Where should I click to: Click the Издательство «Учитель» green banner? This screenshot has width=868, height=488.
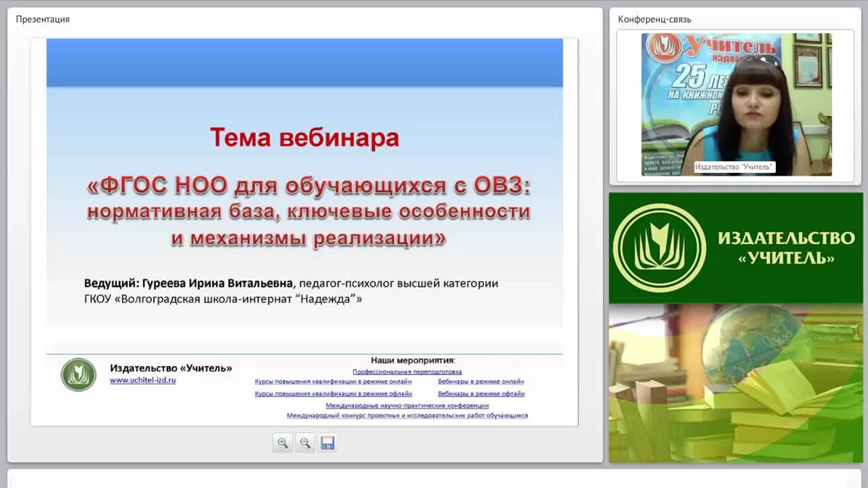coord(736,248)
